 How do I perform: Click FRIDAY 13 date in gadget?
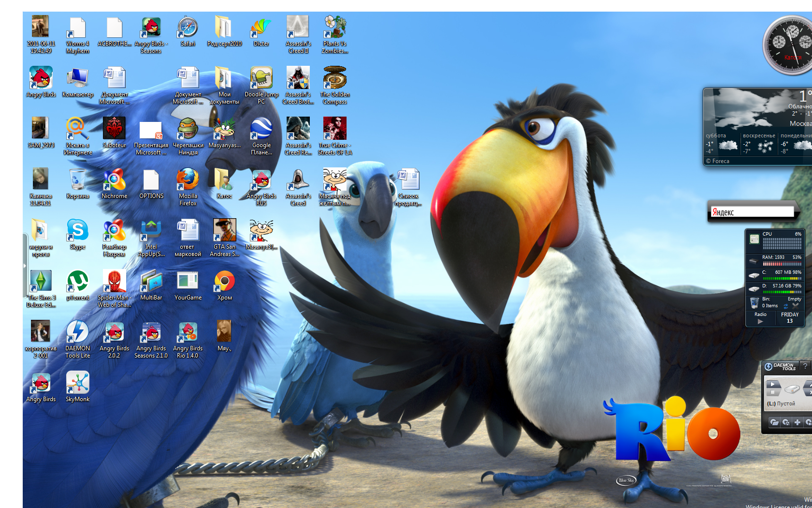[790, 317]
